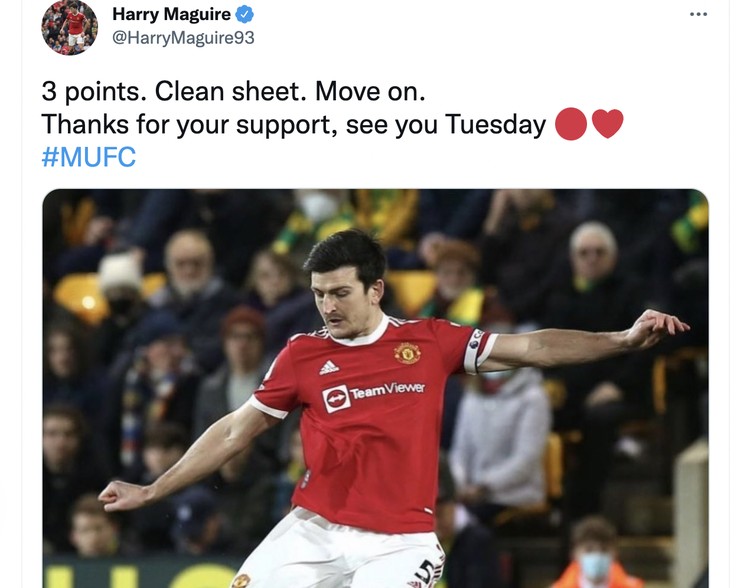Click the red circle emoji
The width and height of the screenshot is (750, 588).
click(x=571, y=124)
